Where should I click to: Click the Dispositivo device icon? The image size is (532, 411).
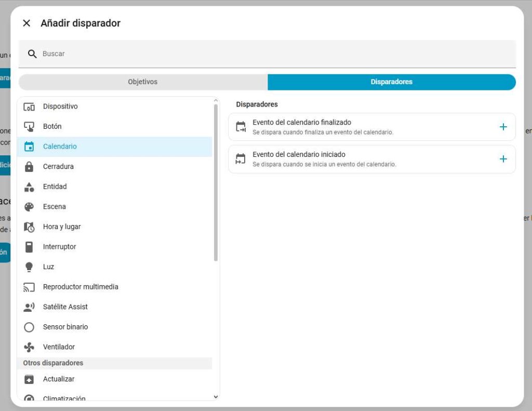29,107
